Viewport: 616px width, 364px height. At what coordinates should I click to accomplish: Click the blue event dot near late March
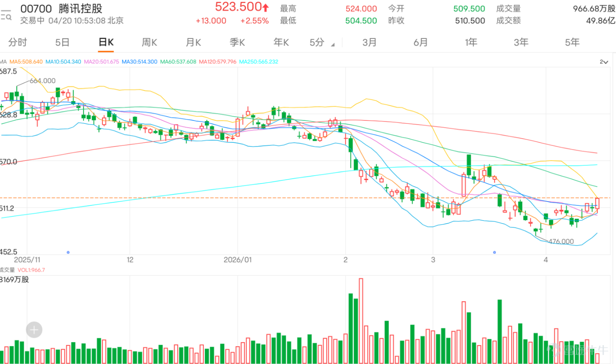tap(494, 252)
